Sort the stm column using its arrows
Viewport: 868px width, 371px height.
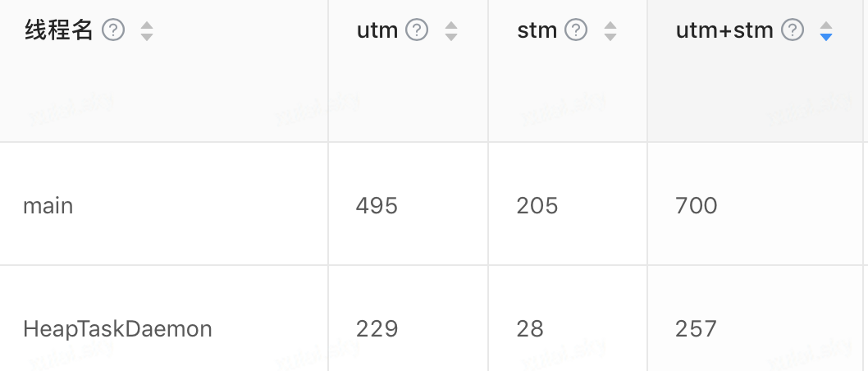click(x=610, y=31)
